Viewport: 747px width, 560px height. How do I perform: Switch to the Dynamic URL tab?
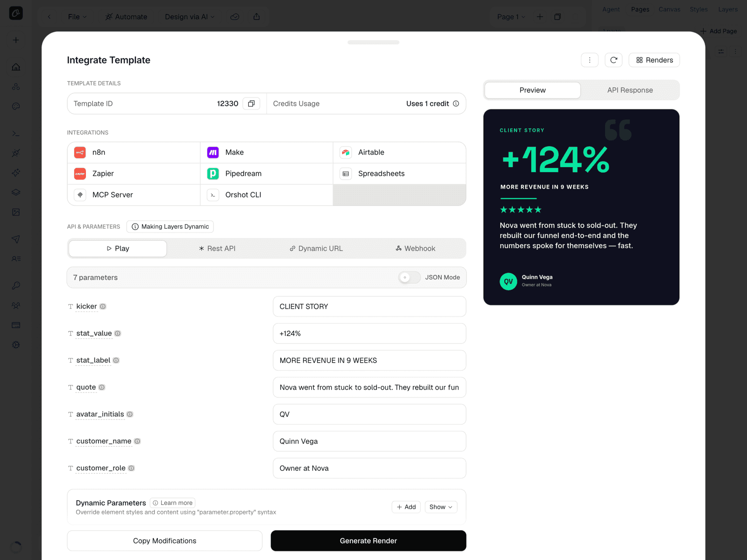point(316,249)
